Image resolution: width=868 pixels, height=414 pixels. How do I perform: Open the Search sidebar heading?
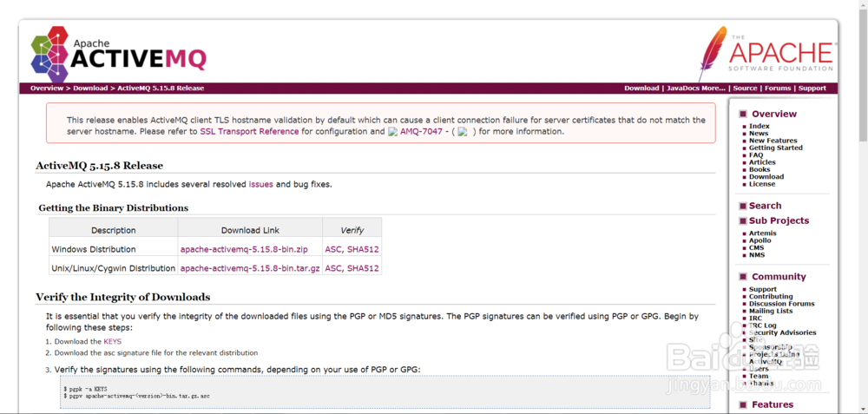(x=765, y=206)
